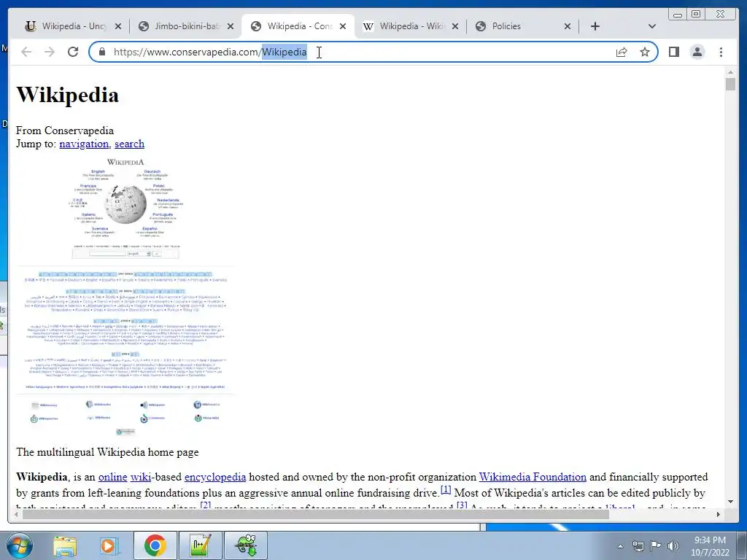The height and width of the screenshot is (560, 747).
Task: Open the 'encyclopedia' link
Action: [x=215, y=477]
